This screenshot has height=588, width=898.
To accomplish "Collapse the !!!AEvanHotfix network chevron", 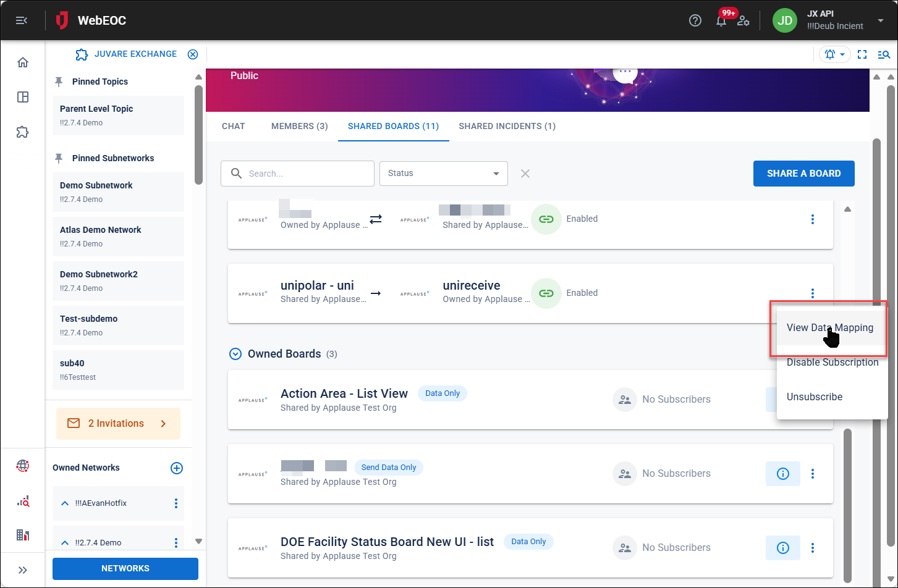I will (x=65, y=503).
